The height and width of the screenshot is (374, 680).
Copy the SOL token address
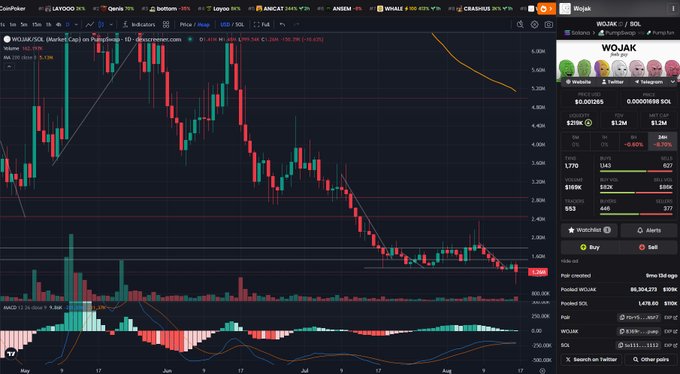(638, 345)
